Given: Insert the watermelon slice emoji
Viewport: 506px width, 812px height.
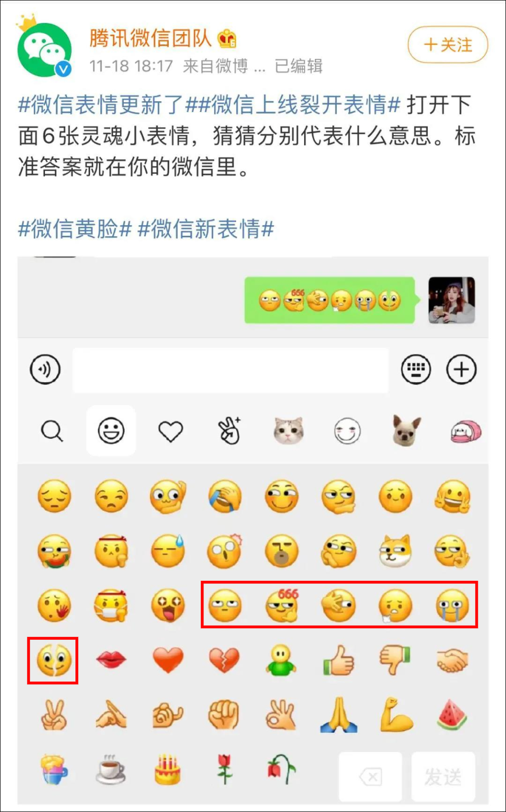Looking at the screenshot, I should [x=453, y=715].
